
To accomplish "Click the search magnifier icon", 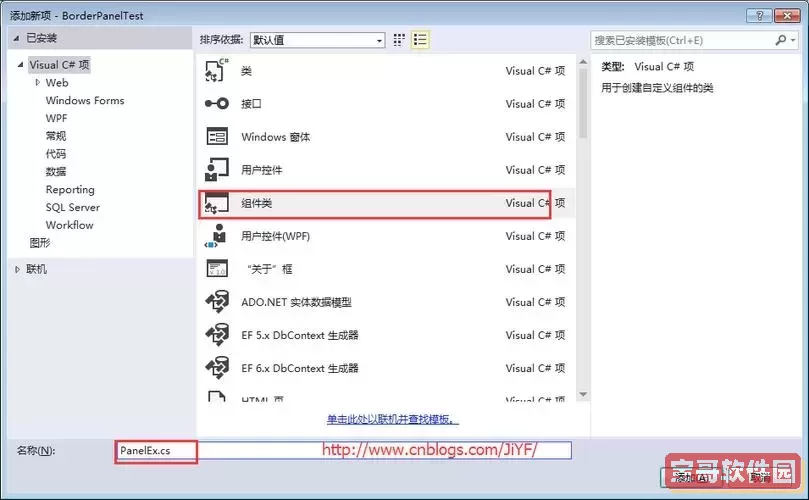I will click(781, 40).
